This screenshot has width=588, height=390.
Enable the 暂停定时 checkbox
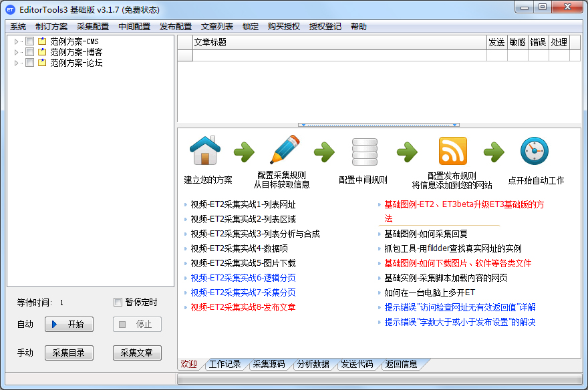(x=118, y=302)
